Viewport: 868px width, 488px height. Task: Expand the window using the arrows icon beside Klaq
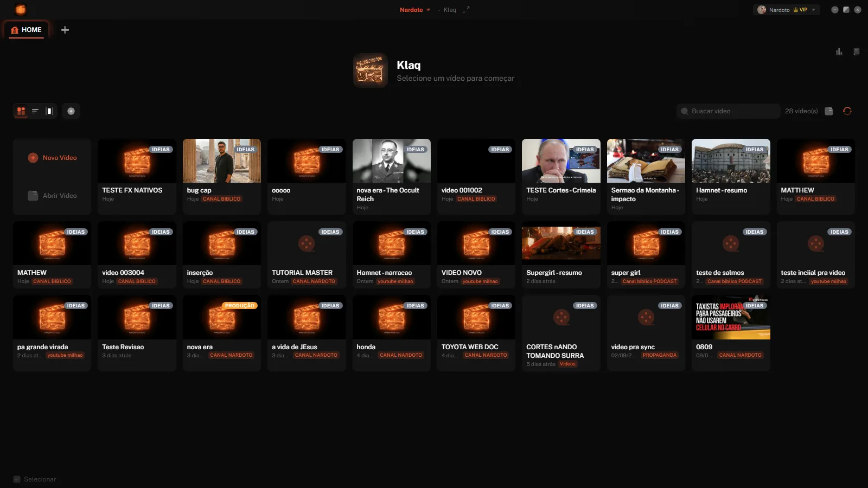(x=466, y=10)
